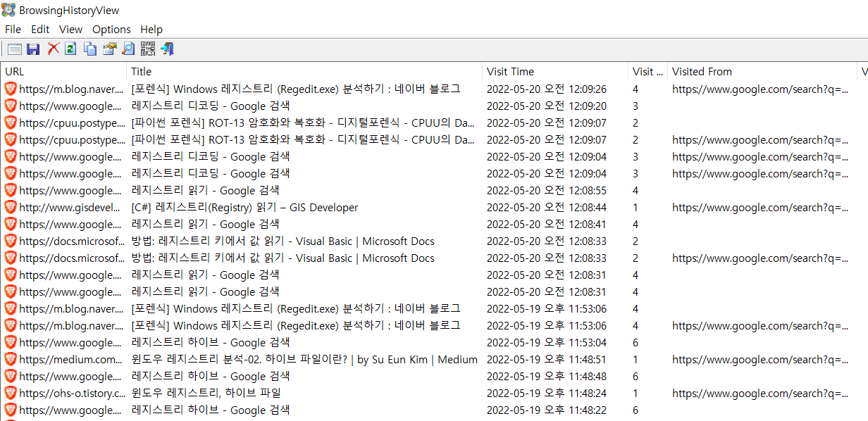The width and height of the screenshot is (868, 421).
Task: Click Brave icon of the ohs-o.tistory row
Action: click(11, 393)
